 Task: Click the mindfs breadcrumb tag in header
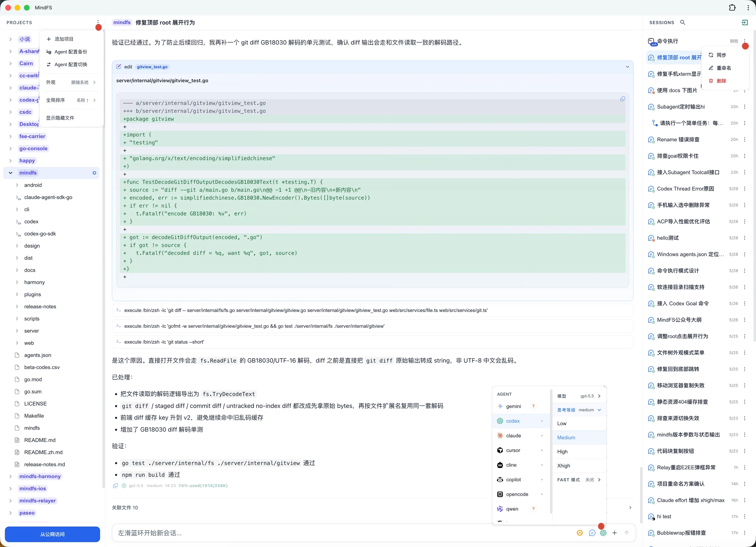122,22
